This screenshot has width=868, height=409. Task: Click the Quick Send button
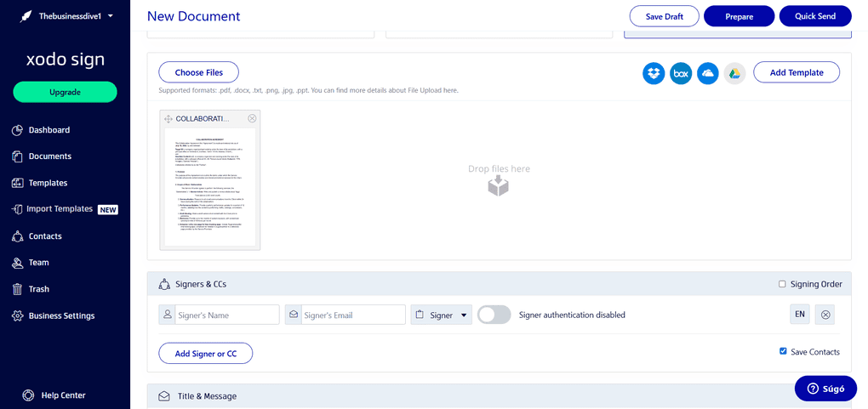815,16
